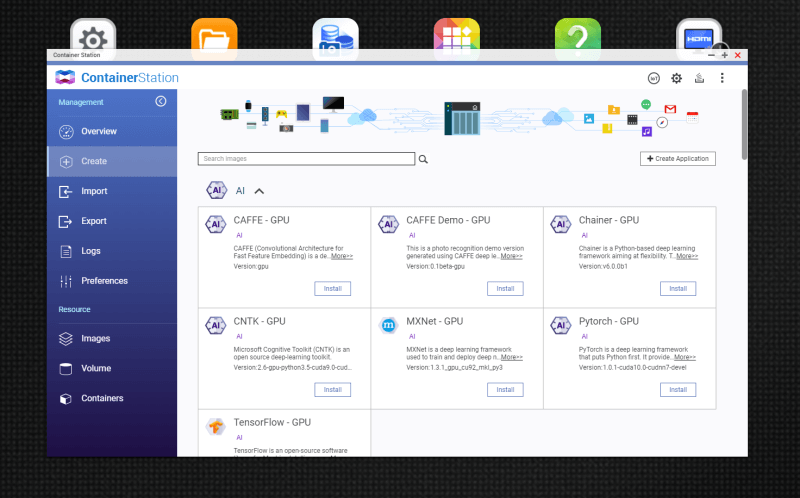Viewport: 800px width, 498px height.
Task: Click the Containers cube icon
Action: pos(66,399)
